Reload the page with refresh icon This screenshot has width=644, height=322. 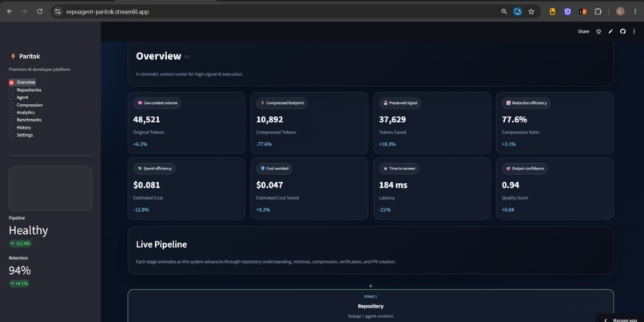[x=40, y=11]
